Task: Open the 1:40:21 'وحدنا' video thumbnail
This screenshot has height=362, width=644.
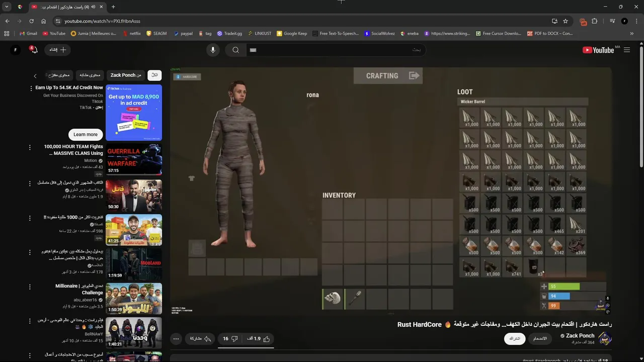Action: 134,332
